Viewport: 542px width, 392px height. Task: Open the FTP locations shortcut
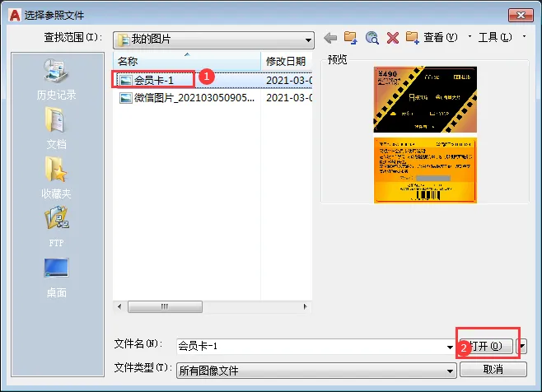coord(56,226)
